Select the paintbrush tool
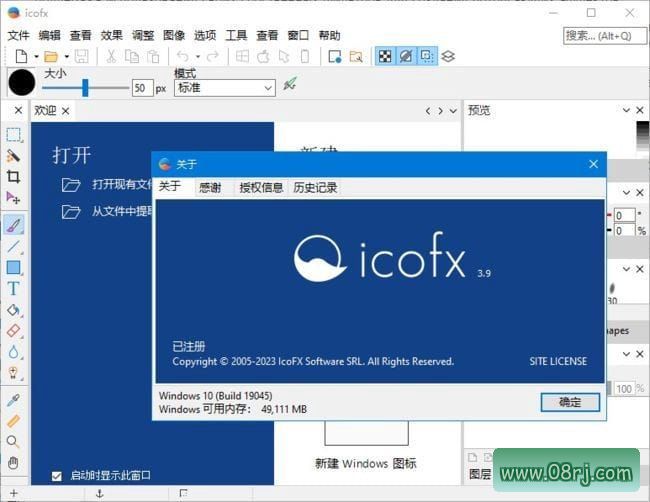The width and height of the screenshot is (650, 502). (14, 225)
